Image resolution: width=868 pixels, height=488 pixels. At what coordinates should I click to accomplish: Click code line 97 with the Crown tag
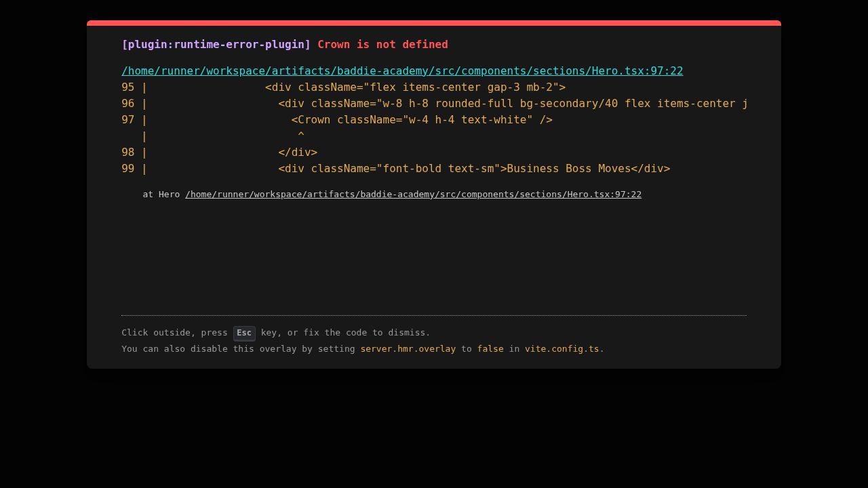(337, 120)
